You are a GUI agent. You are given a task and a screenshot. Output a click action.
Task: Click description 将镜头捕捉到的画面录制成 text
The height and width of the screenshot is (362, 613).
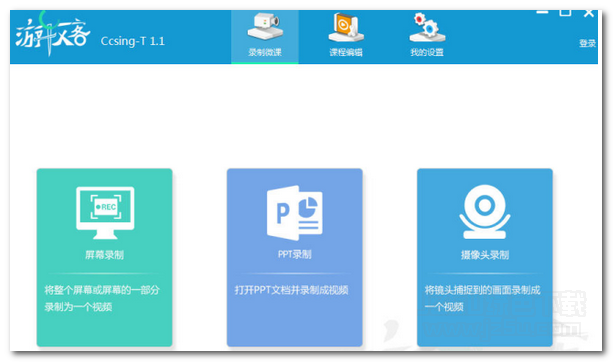(482, 290)
